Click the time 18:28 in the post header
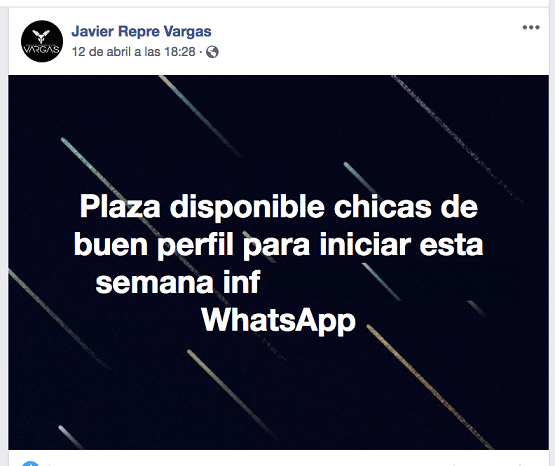This screenshot has width=555, height=466. pyautogui.click(x=180, y=52)
